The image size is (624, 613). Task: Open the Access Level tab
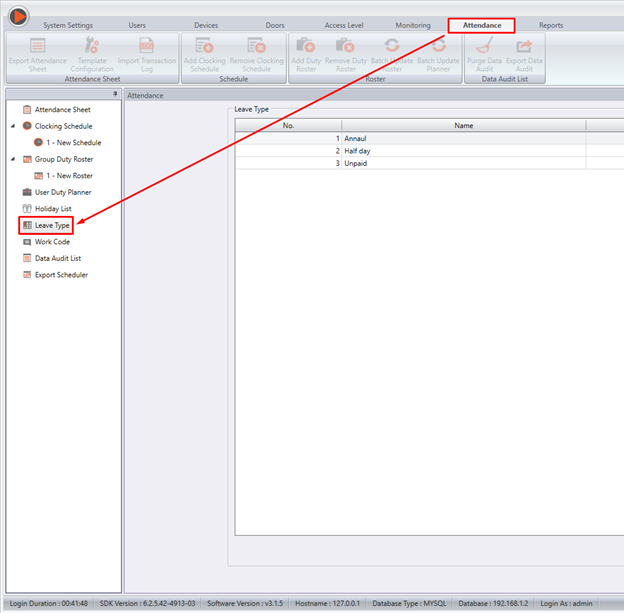click(344, 25)
